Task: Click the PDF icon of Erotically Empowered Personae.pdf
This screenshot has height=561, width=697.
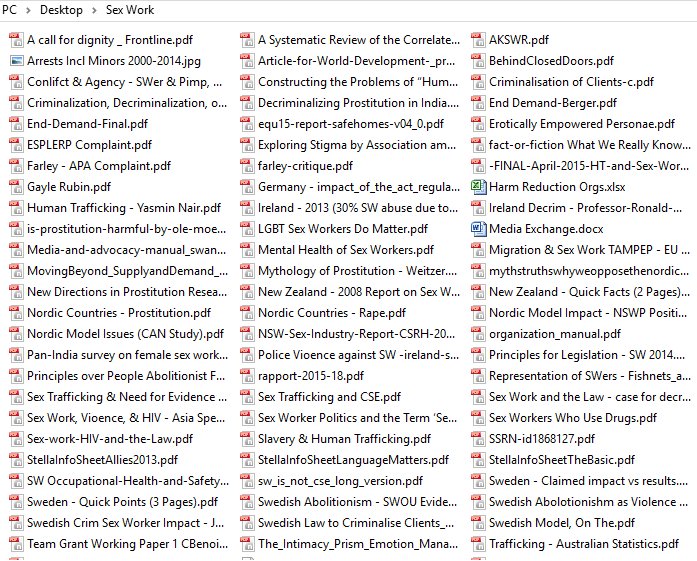Action: coord(478,124)
